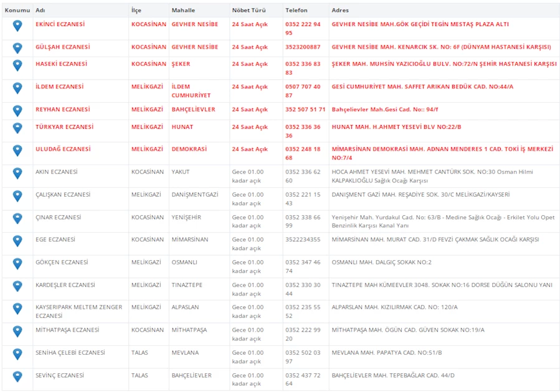This screenshot has height=392, width=560.
Task: Click the map pin for EKİNCİ ECZANESİ
Action: point(17,26)
